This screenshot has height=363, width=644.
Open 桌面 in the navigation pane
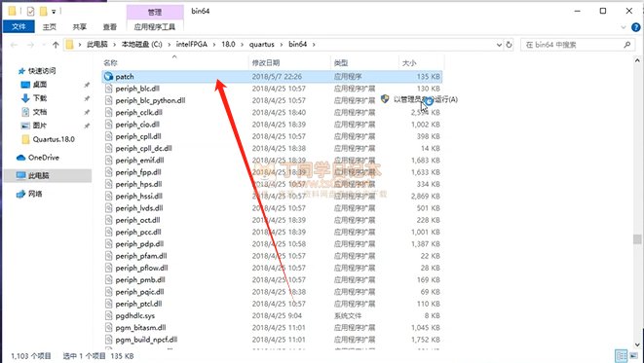[x=39, y=84]
